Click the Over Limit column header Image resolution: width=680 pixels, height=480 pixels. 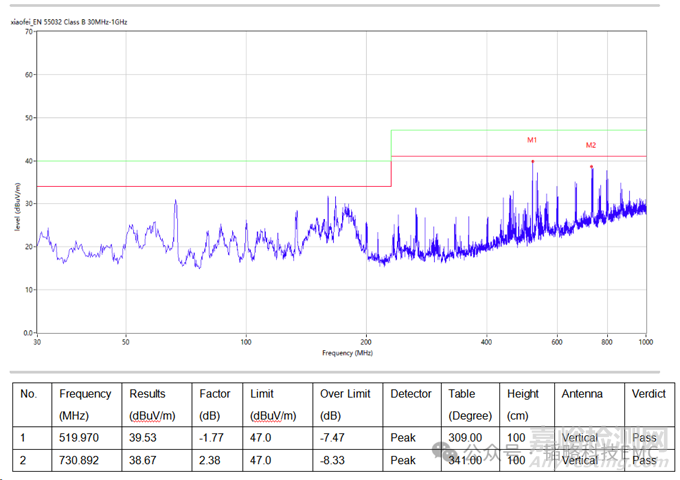[345, 394]
